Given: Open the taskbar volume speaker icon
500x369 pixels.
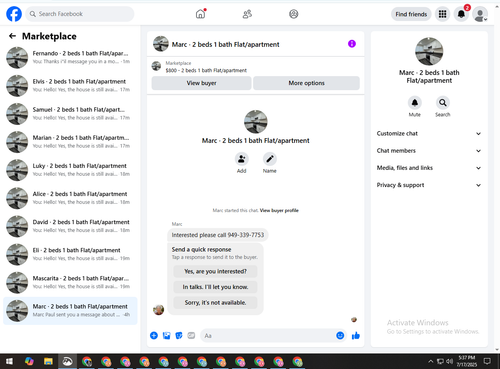Looking at the screenshot, I should point(450,361).
